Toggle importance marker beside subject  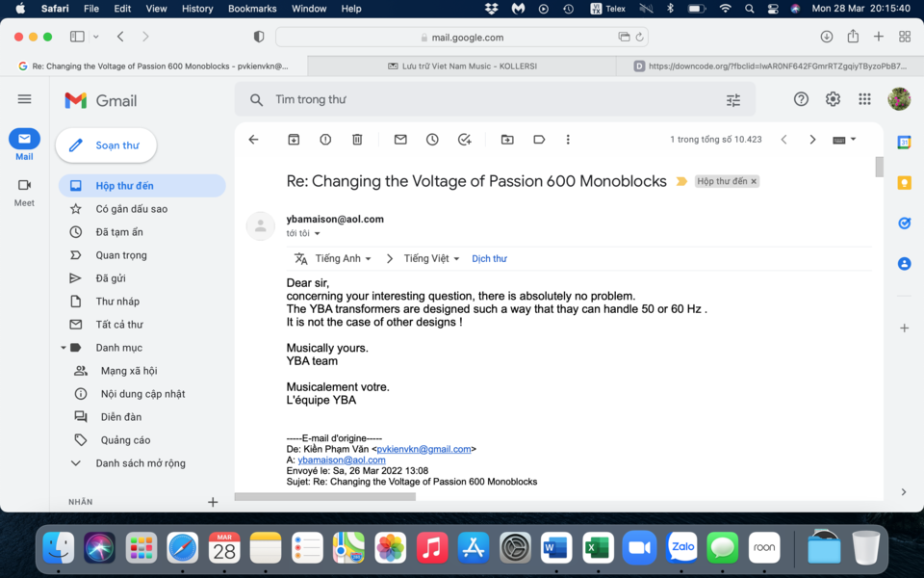[x=681, y=181]
